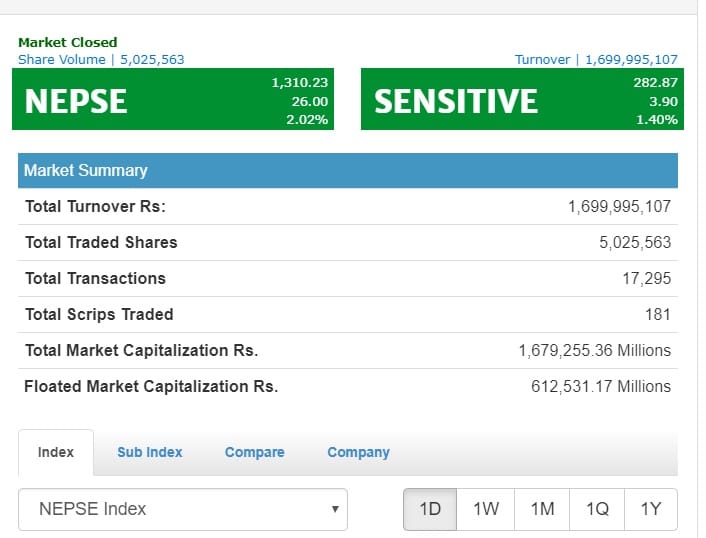The height and width of the screenshot is (538, 706).
Task: Click the Turnover link at top right
Action: pyautogui.click(x=596, y=59)
